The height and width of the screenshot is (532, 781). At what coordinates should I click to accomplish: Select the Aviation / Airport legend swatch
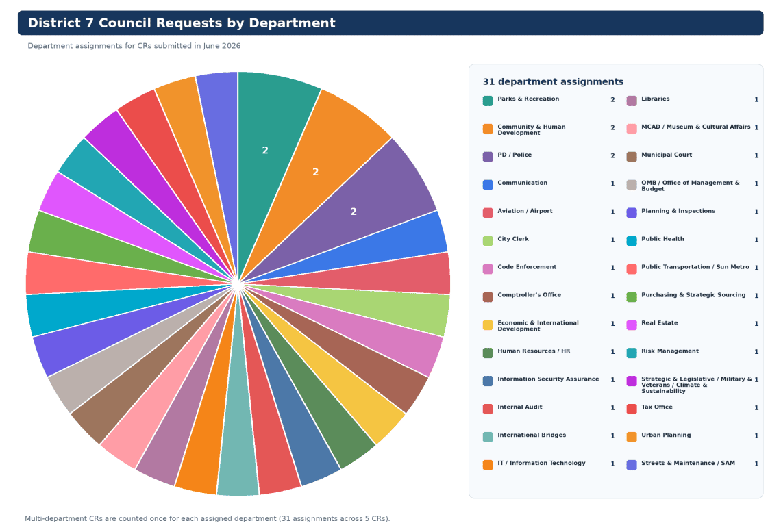click(488, 212)
